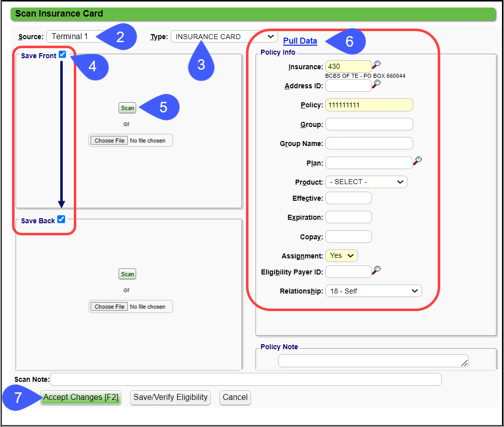The width and height of the screenshot is (504, 427).
Task: Click Choose File under the back scan button
Action: click(x=109, y=306)
